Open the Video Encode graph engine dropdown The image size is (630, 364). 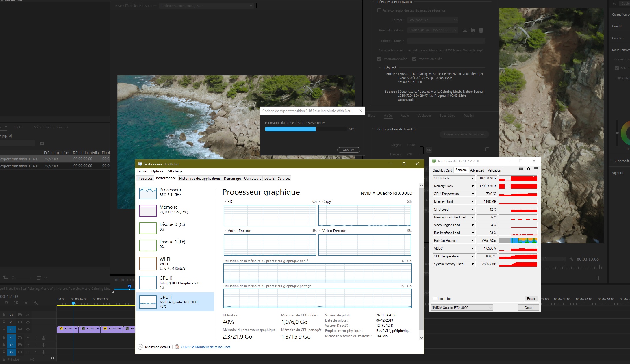pyautogui.click(x=225, y=231)
